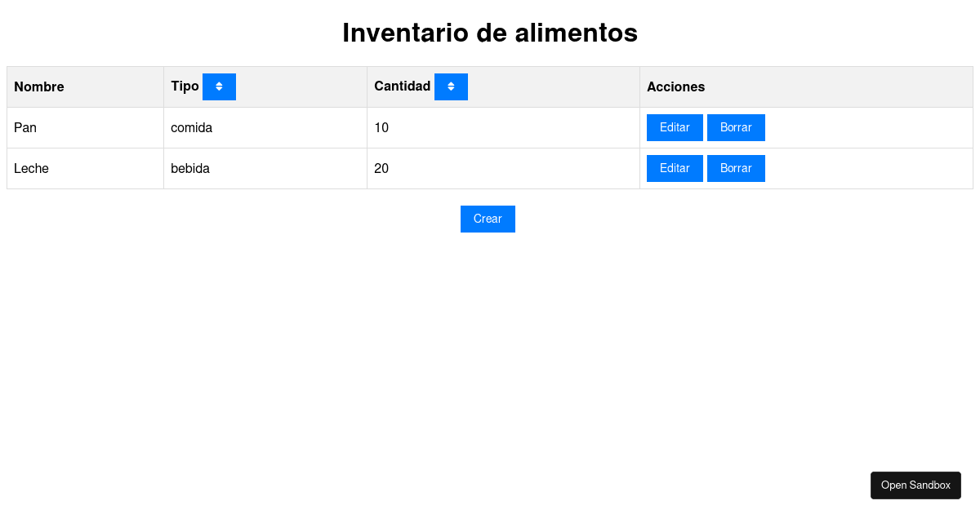Create a new food item with Crear
Viewport: 980px width, 514px height.
488,219
